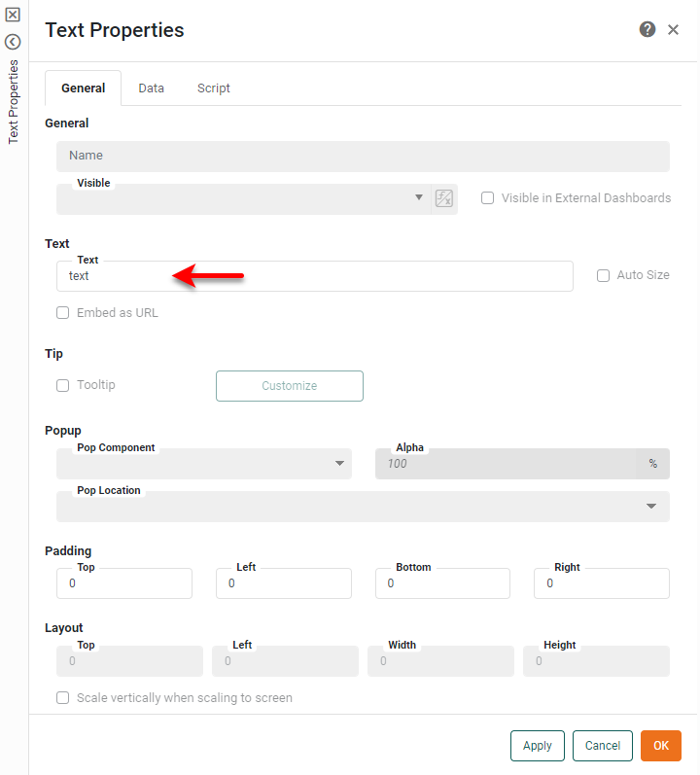This screenshot has width=700, height=775.
Task: Enable Visible in External Dashboards checkbox
Action: (488, 198)
